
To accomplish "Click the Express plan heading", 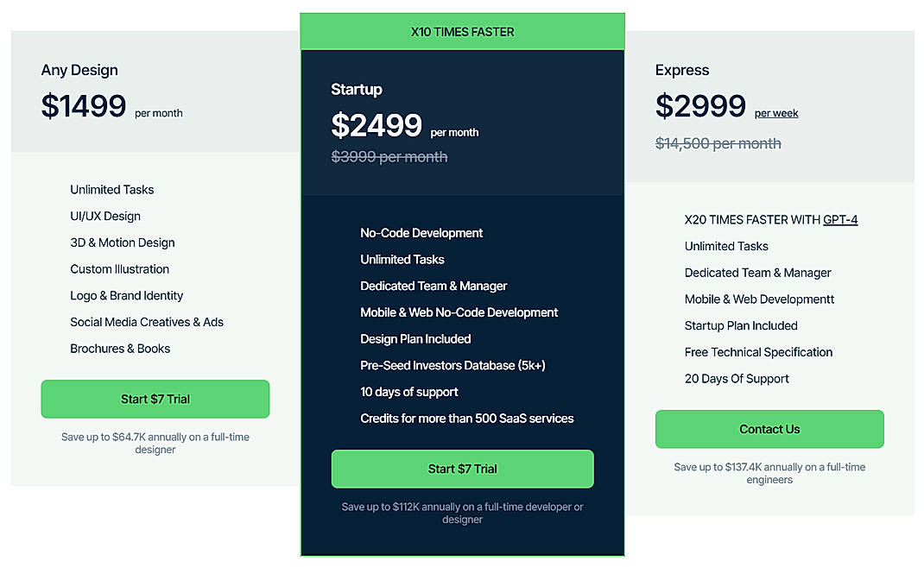I will [x=681, y=70].
